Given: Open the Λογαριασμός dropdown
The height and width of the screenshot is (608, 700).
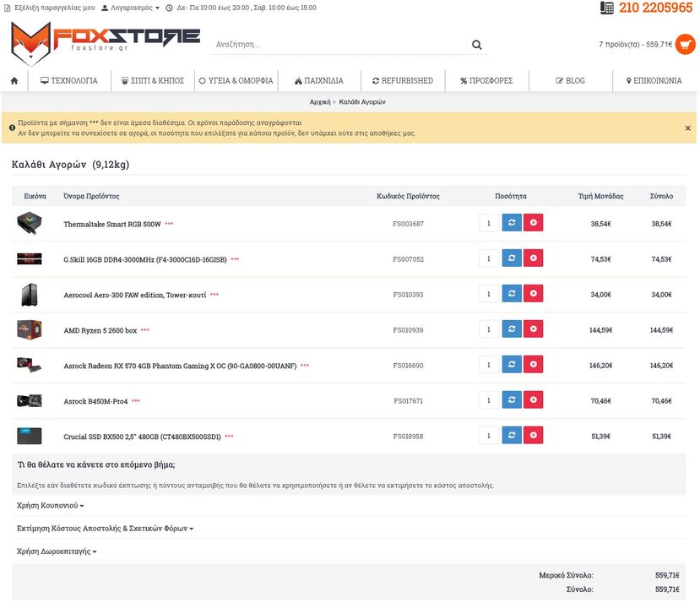Looking at the screenshot, I should [130, 8].
